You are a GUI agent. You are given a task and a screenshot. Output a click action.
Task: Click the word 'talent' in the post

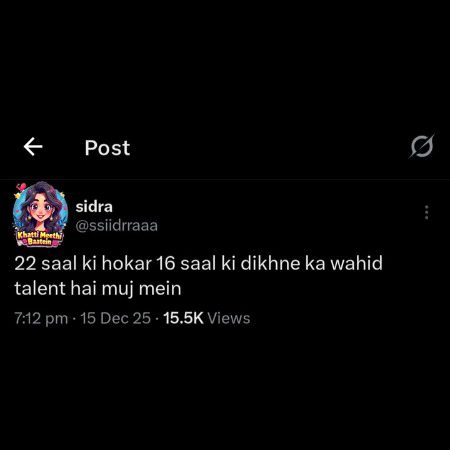pyautogui.click(x=40, y=288)
